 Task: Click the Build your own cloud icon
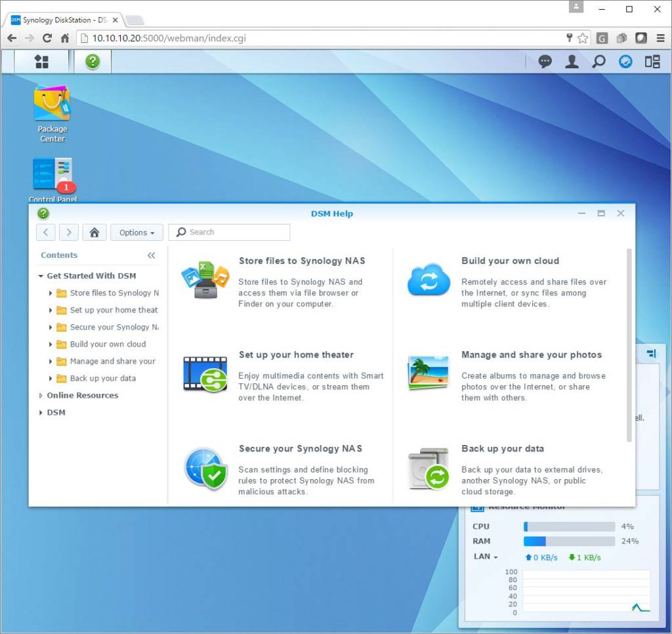pos(429,280)
